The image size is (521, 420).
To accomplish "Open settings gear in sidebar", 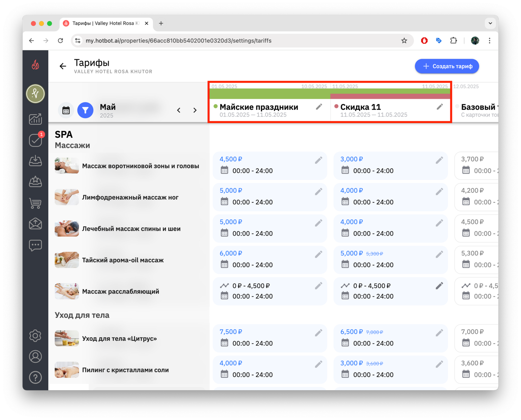I will click(35, 336).
